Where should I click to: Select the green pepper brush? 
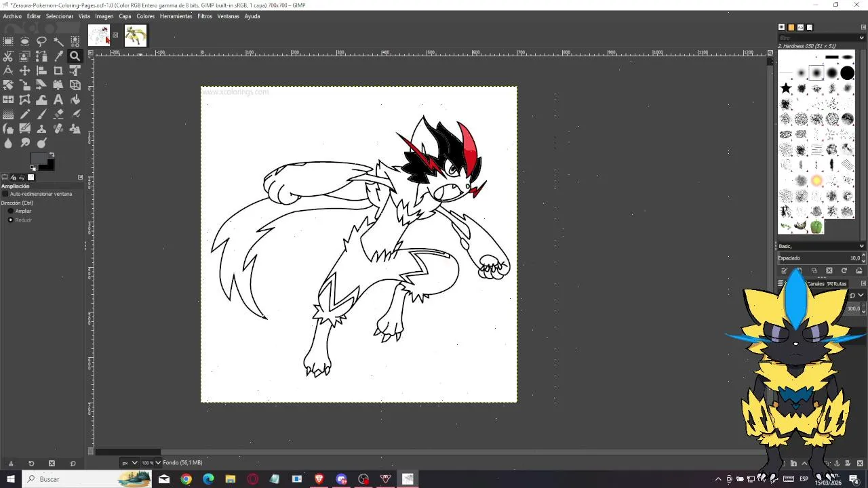click(816, 227)
